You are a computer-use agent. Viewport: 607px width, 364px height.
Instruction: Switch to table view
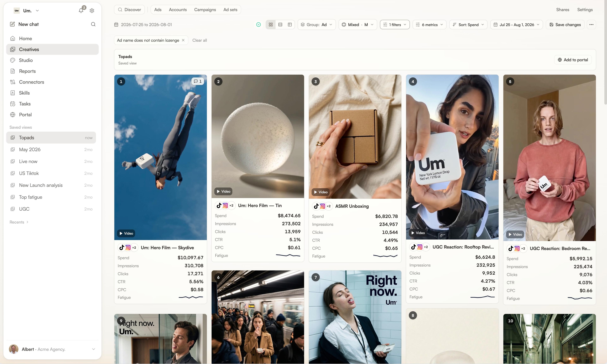[x=290, y=24]
